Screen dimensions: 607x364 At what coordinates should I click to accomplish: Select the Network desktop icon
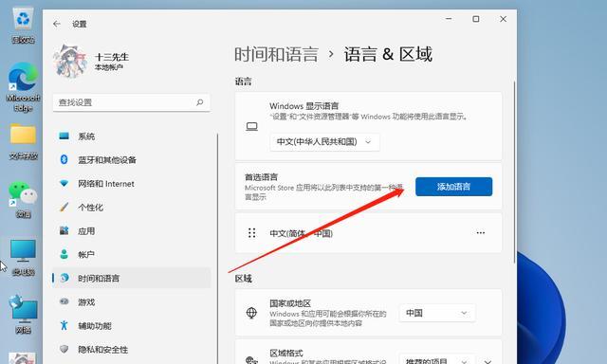[x=23, y=315]
